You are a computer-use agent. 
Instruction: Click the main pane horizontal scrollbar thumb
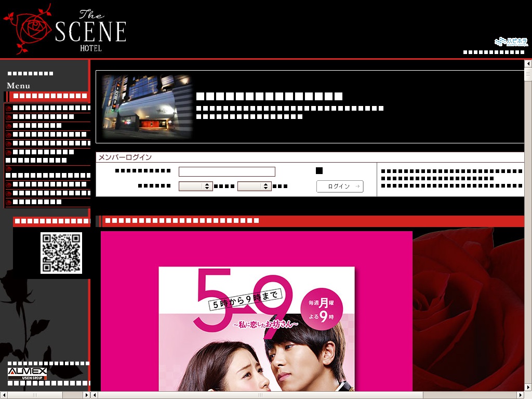[261, 395]
